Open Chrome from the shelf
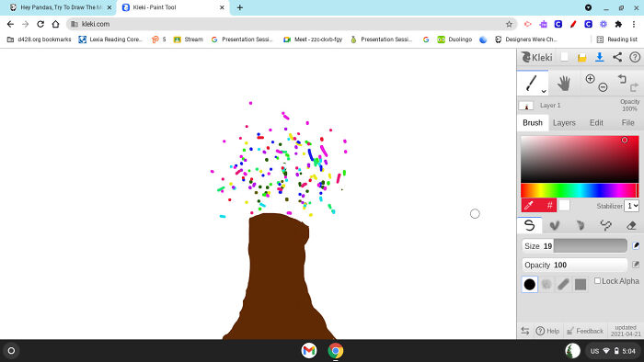The width and height of the screenshot is (644, 362). (336, 351)
